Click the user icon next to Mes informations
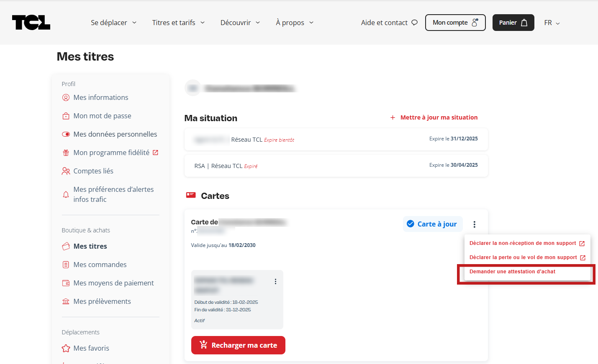The height and width of the screenshot is (364, 598). [x=66, y=98]
